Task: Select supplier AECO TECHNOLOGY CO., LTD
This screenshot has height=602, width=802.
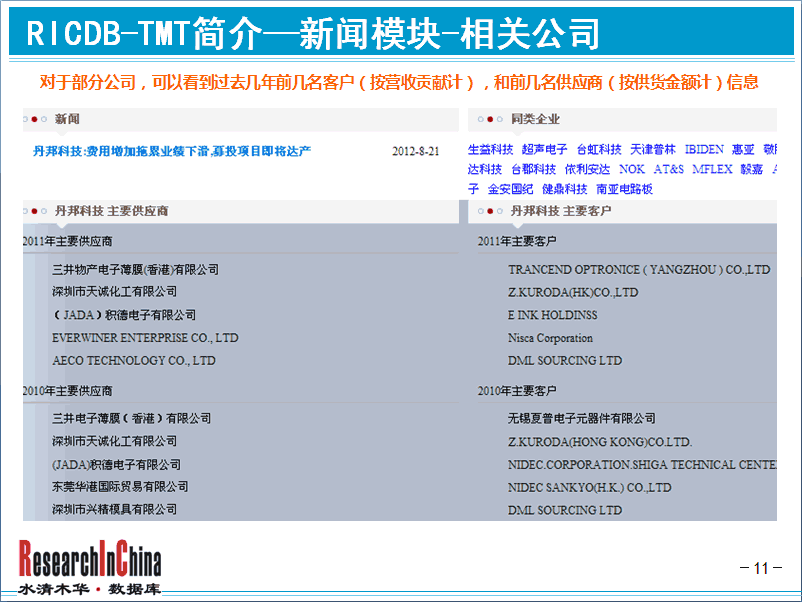Action: click(x=134, y=361)
